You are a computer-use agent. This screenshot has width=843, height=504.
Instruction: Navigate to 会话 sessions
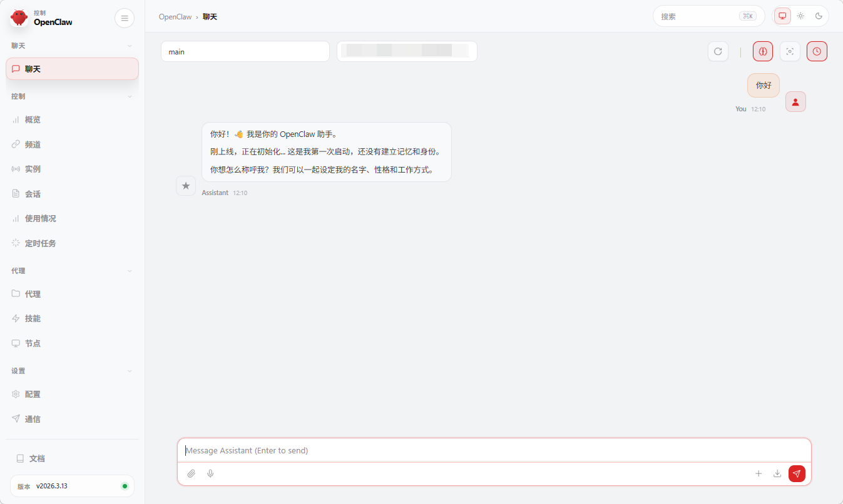tap(72, 194)
